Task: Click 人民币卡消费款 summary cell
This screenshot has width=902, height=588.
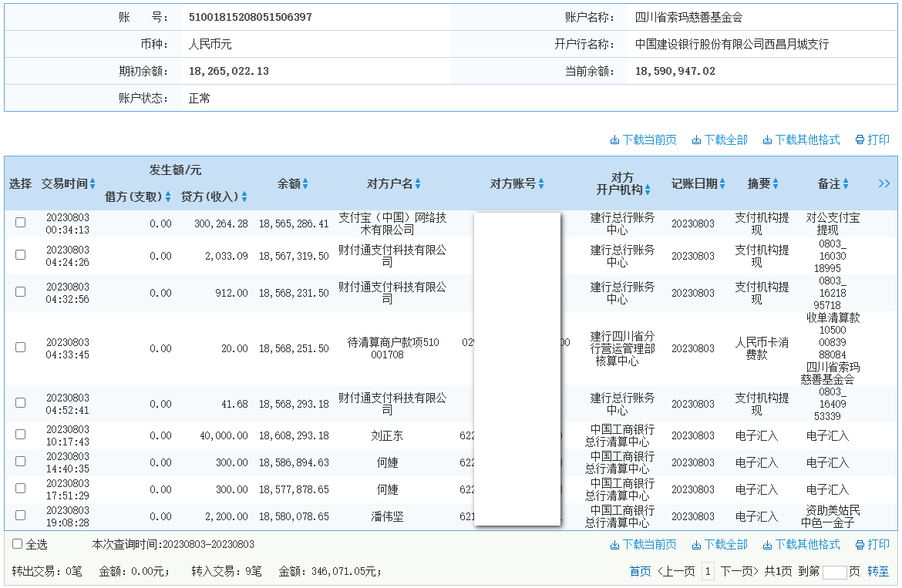Action: [x=762, y=348]
